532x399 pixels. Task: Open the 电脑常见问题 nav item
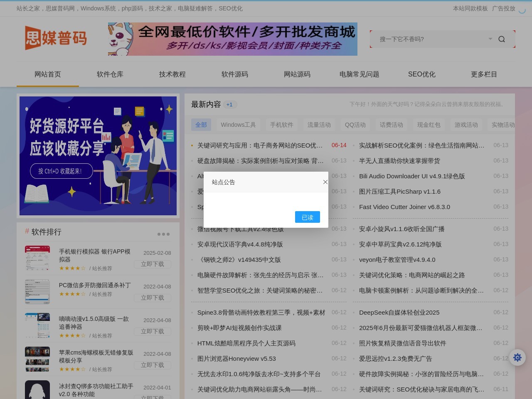360,74
